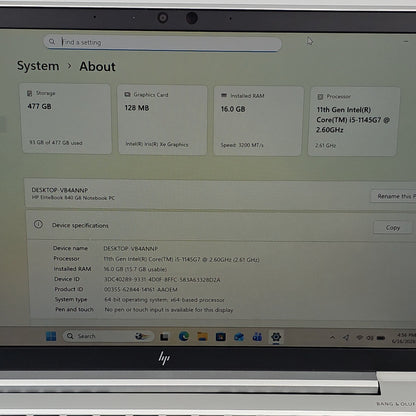Go back to System in the breadcrumb

(x=38, y=66)
